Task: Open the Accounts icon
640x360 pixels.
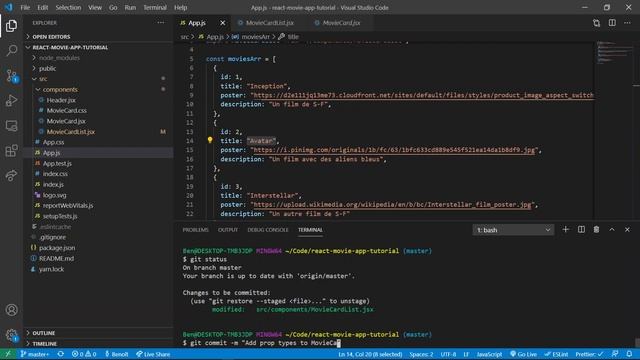Action: point(11,310)
